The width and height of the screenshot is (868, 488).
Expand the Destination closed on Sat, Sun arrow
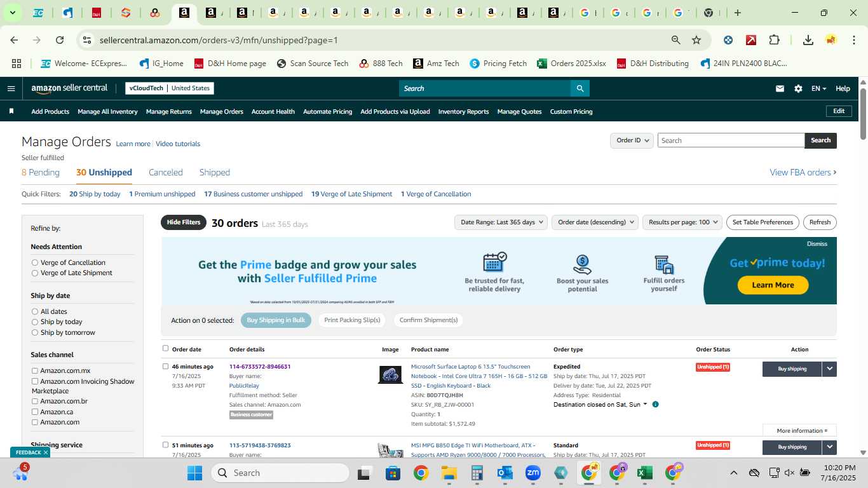pos(645,404)
